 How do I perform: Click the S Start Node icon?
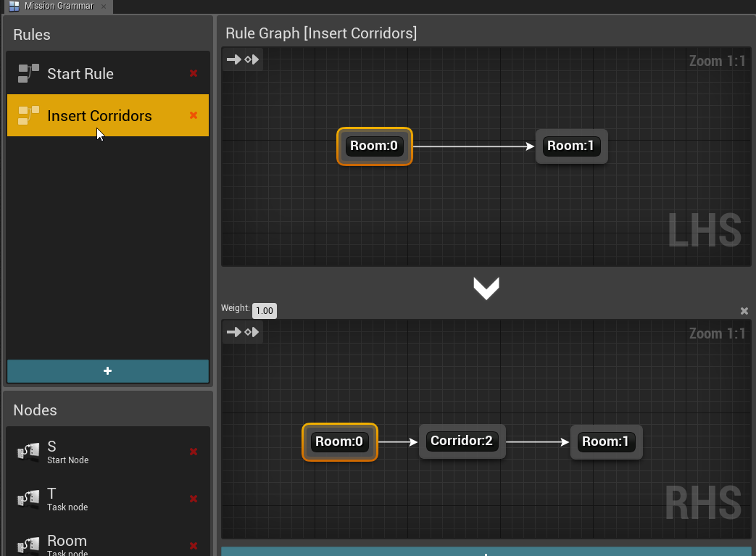[x=28, y=452]
